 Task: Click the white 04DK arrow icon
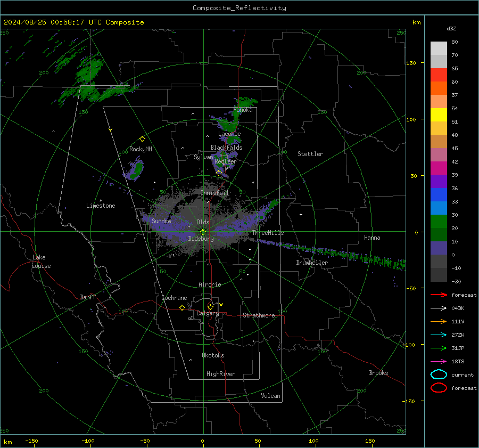439,308
